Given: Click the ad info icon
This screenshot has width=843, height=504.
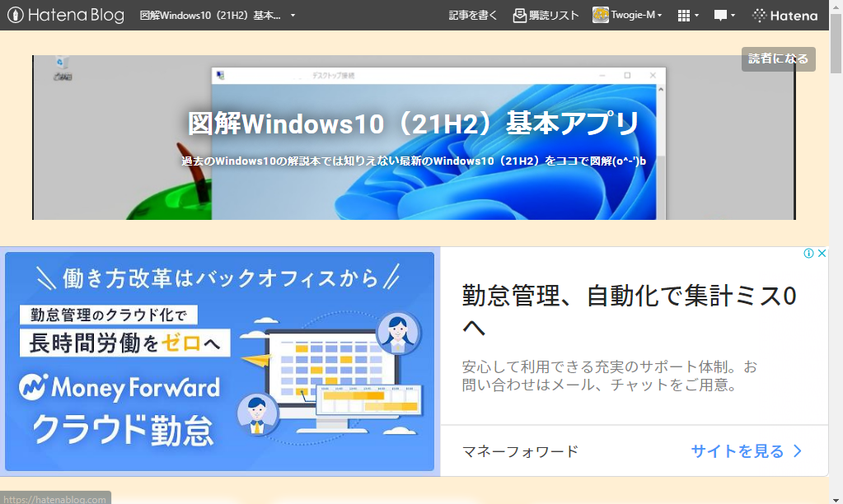Looking at the screenshot, I should point(808,253).
